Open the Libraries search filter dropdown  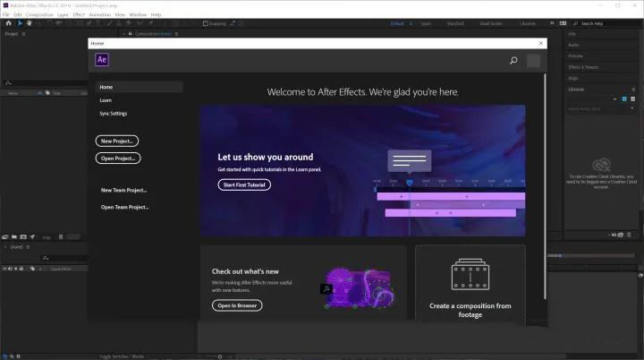pyautogui.click(x=632, y=108)
